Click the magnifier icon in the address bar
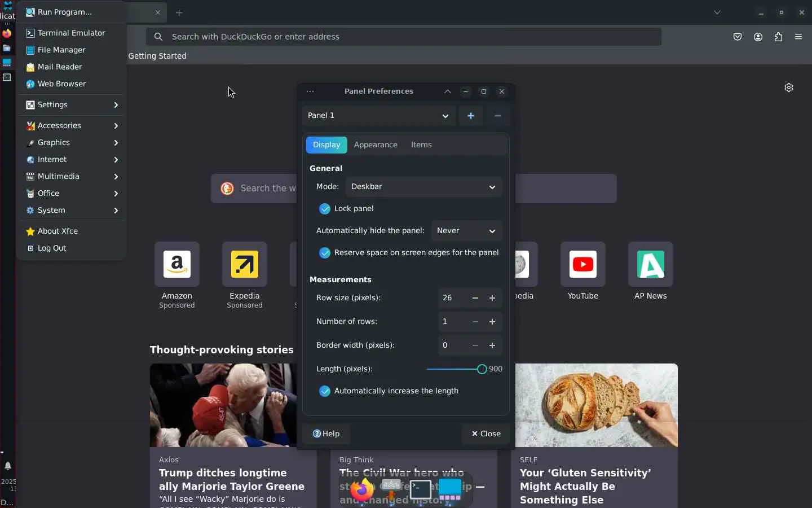Image resolution: width=812 pixels, height=508 pixels. [x=158, y=37]
